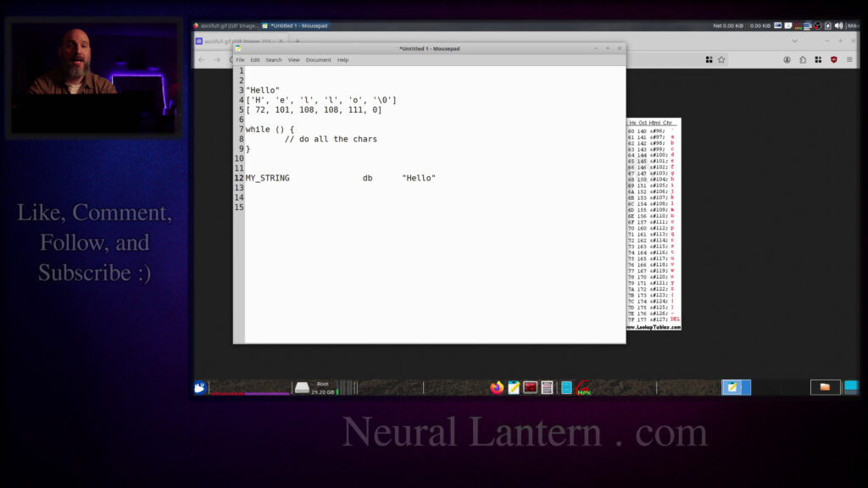The image size is (868, 488).
Task: Mute the volume from the system tray
Action: tap(839, 25)
